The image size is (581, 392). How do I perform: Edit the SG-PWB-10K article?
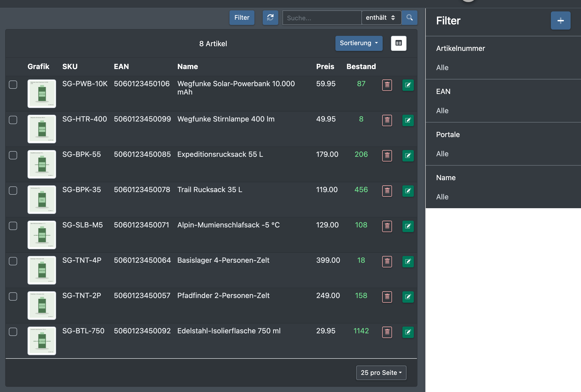(x=408, y=85)
